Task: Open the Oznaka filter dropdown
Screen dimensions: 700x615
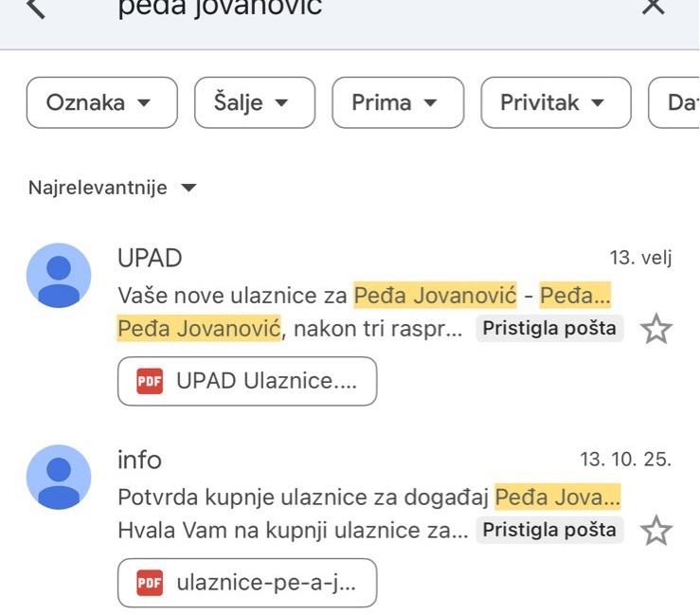Action: point(101,102)
